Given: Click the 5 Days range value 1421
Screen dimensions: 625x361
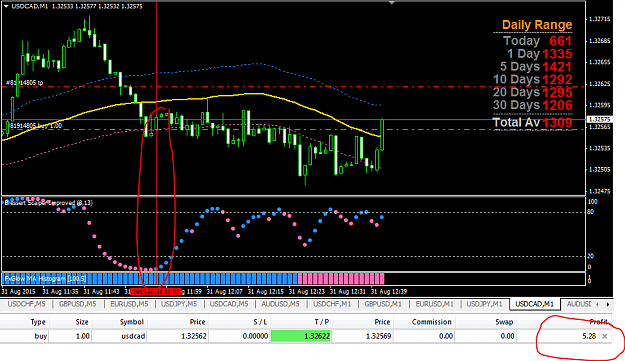Looking at the screenshot, I should [x=557, y=67].
